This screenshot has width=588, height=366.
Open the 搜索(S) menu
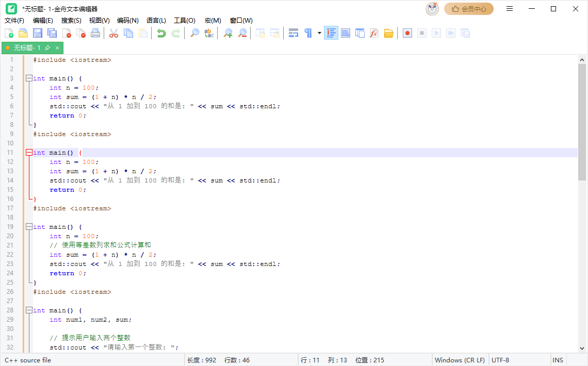point(71,21)
